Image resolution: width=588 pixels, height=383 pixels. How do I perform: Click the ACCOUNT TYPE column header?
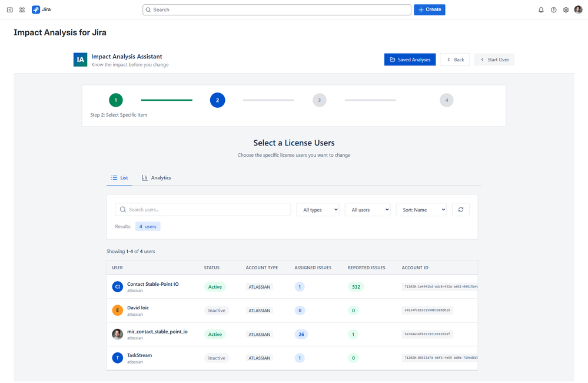(262, 268)
